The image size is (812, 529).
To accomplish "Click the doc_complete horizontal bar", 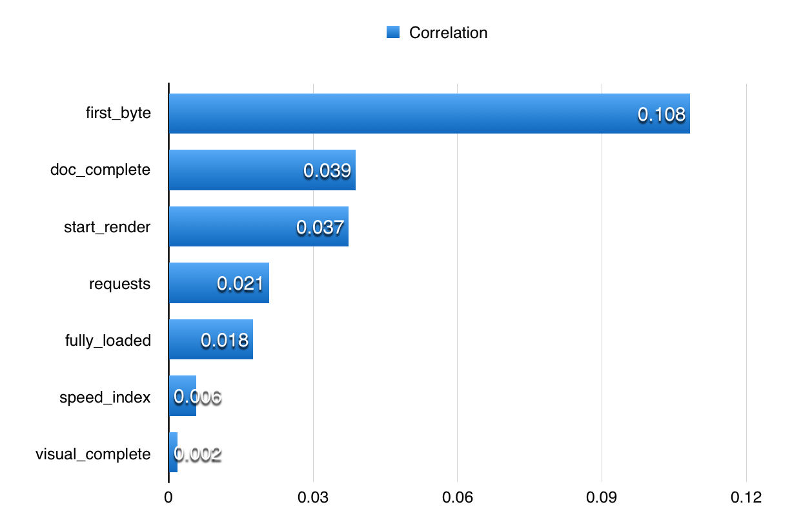I will pos(262,170).
